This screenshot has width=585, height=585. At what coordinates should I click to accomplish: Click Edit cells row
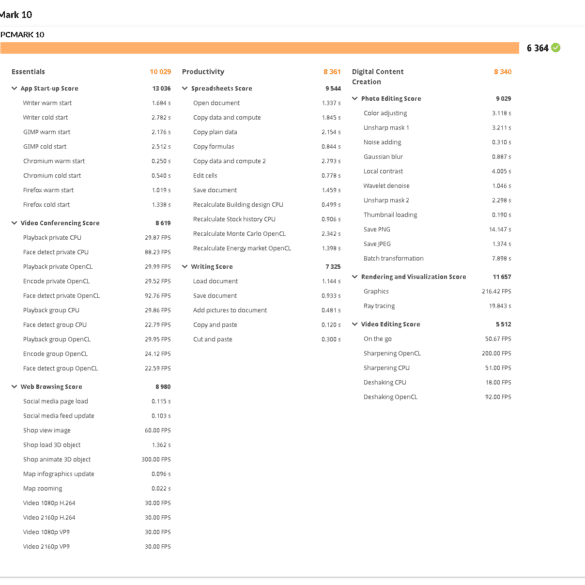(x=267, y=176)
